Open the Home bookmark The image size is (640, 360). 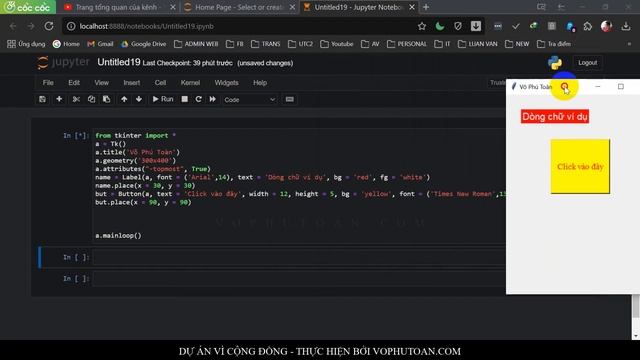[x=66, y=44]
